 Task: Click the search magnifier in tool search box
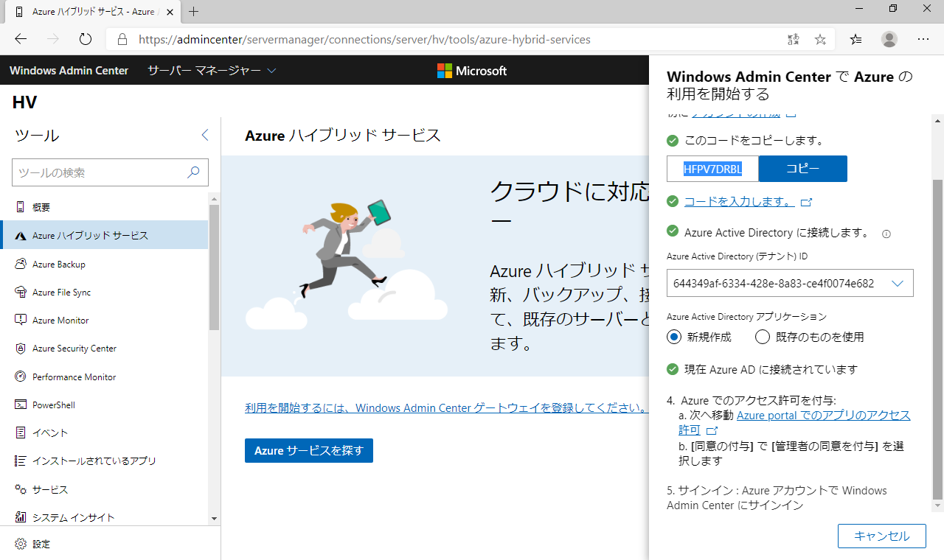(x=193, y=172)
